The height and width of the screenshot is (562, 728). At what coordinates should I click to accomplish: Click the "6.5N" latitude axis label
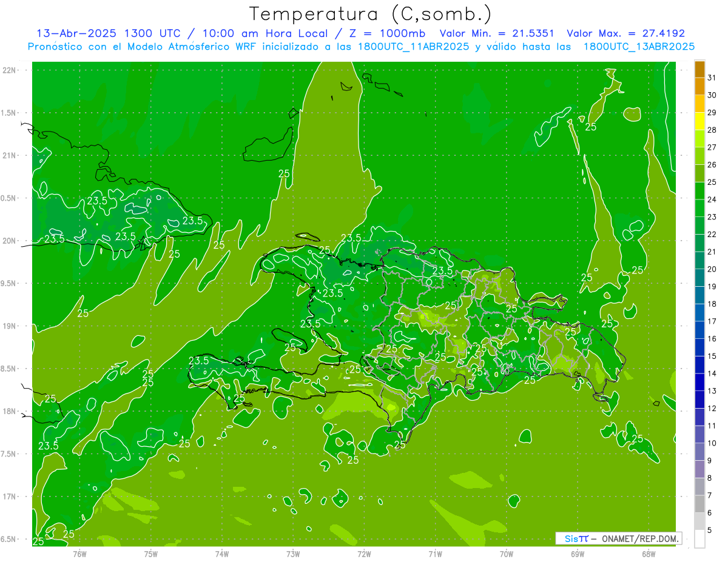[9, 539]
